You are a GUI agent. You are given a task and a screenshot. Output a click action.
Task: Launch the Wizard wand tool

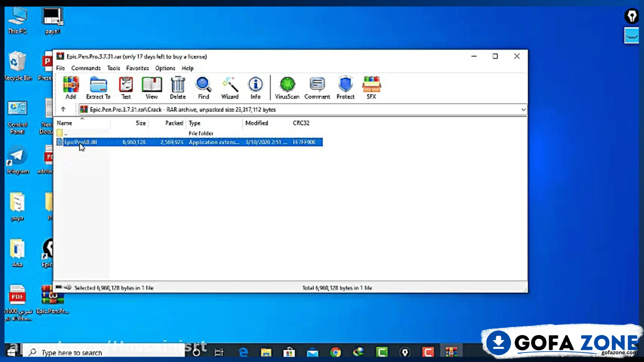click(x=230, y=88)
